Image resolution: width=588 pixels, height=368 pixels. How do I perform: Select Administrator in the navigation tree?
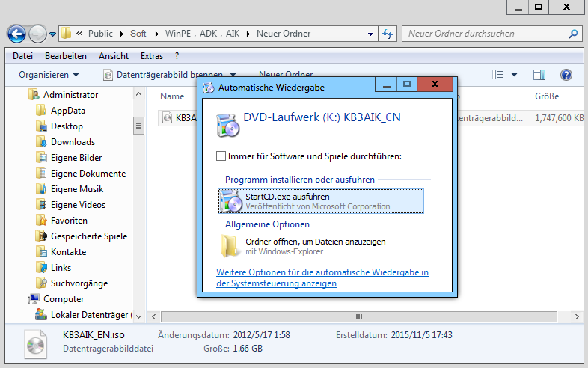(x=70, y=95)
